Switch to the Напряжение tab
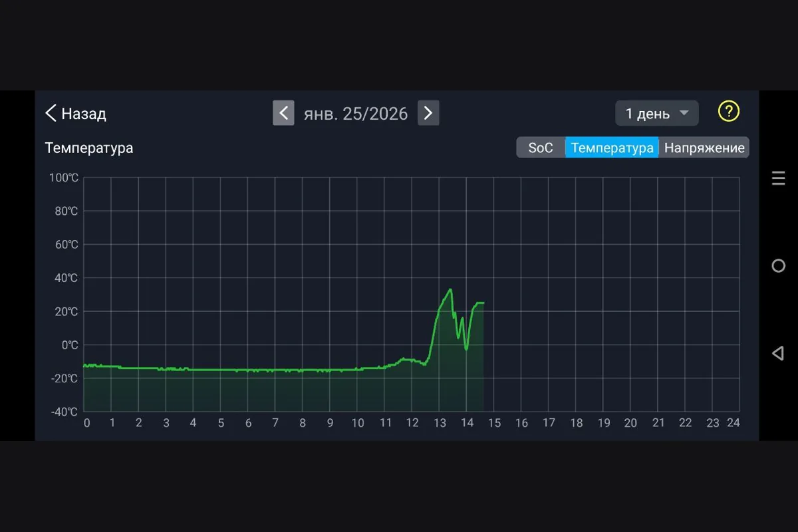This screenshot has height=532, width=798. coord(704,148)
